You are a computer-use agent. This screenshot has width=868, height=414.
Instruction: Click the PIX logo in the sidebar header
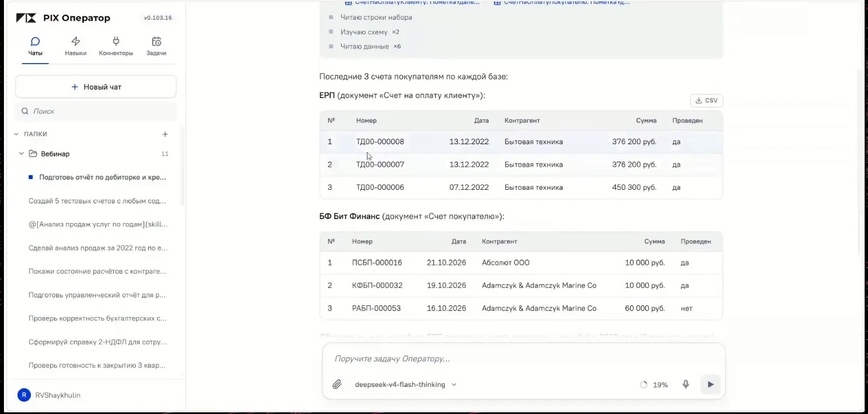pyautogui.click(x=26, y=18)
